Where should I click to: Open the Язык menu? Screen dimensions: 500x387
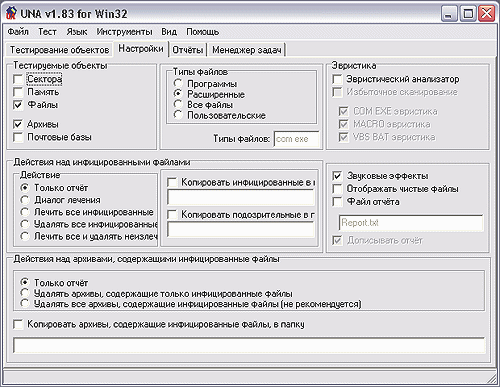pos(77,32)
